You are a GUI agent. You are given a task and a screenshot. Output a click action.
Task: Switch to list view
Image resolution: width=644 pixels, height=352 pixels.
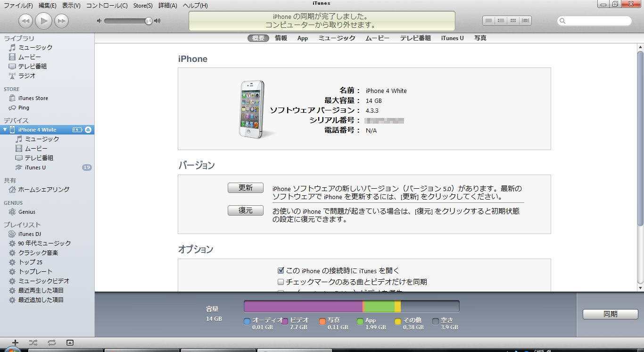[489, 21]
